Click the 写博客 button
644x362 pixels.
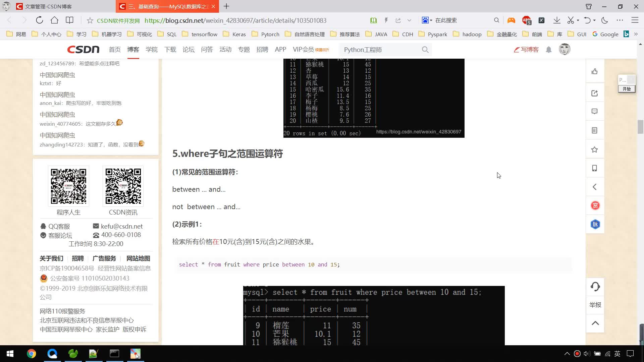click(x=526, y=50)
